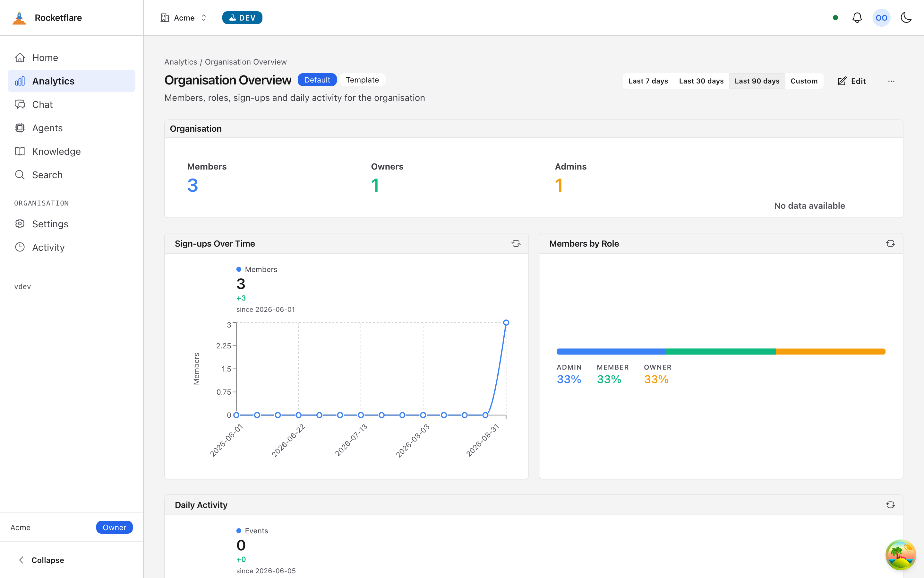Click the DEV environment badge

pyautogui.click(x=242, y=18)
